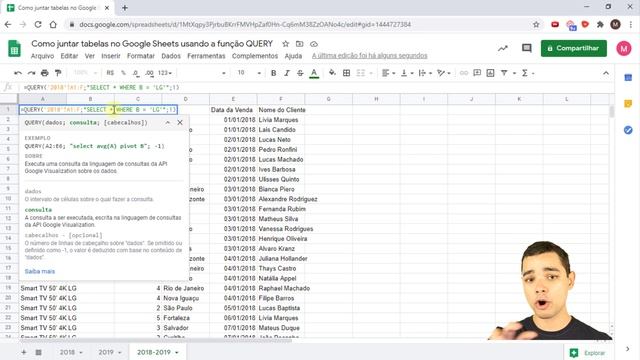Viewport: 640px width, 360px height.
Task: Insert a chart from toolbar
Action: point(490,73)
